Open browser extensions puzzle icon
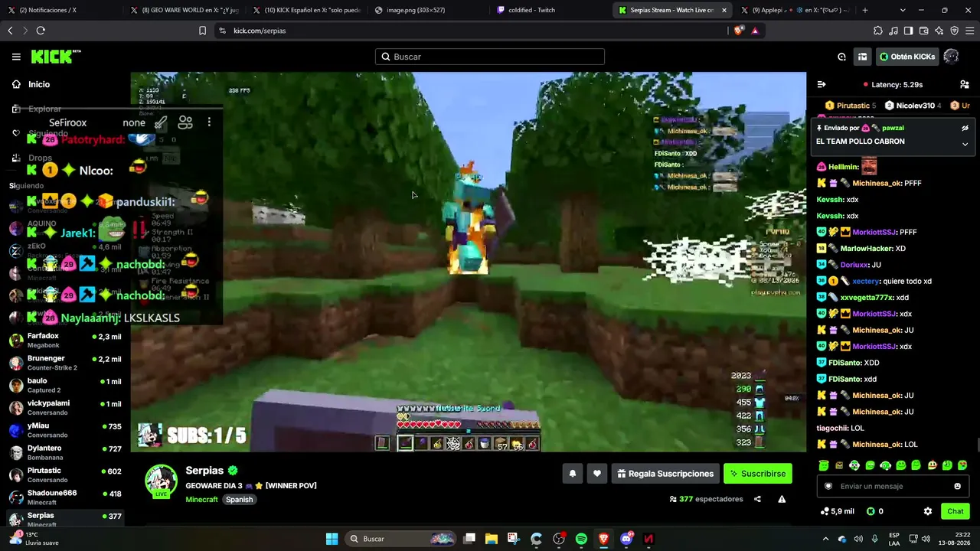 878,31
